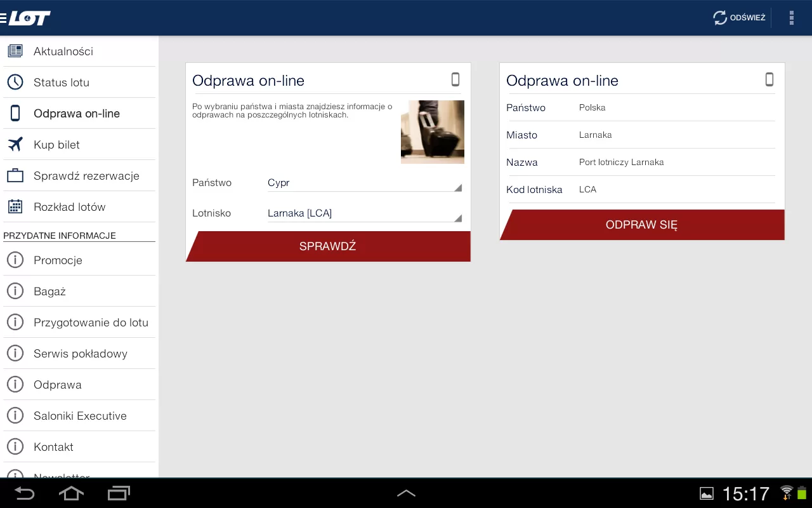812x508 pixels.
Task: Tap the info icon next to Bagaż
Action: point(15,291)
